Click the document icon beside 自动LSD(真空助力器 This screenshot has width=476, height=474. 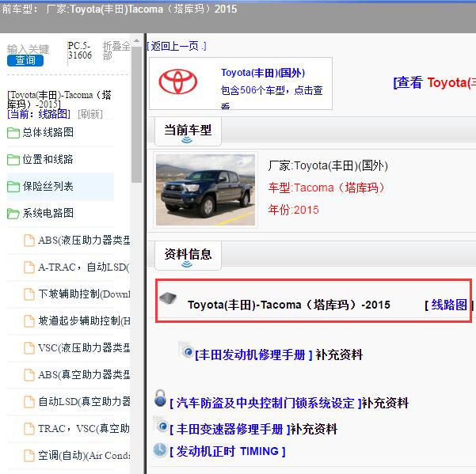click(29, 402)
